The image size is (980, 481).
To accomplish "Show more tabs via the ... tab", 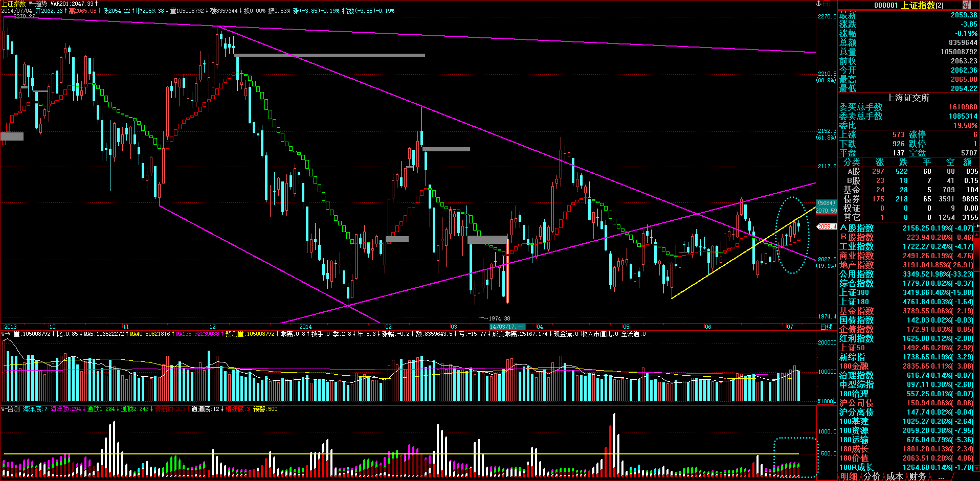I will coord(941,476).
